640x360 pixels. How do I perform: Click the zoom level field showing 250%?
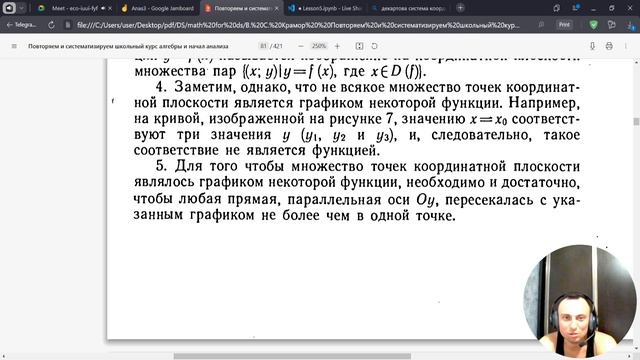[x=319, y=46]
